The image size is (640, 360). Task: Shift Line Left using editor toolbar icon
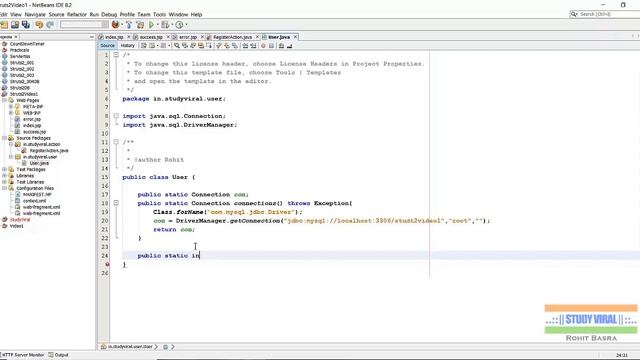[x=245, y=46]
